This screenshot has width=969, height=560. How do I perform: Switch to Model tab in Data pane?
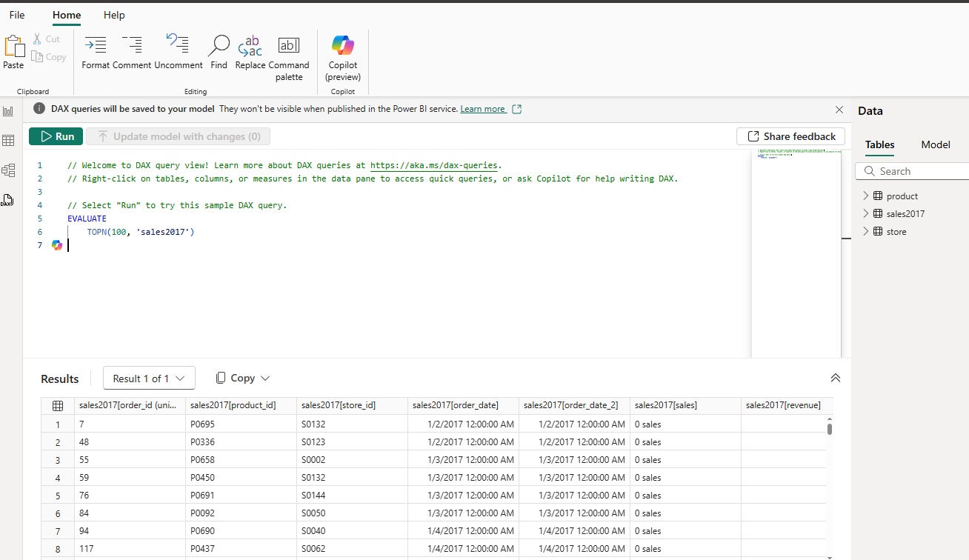click(x=936, y=144)
